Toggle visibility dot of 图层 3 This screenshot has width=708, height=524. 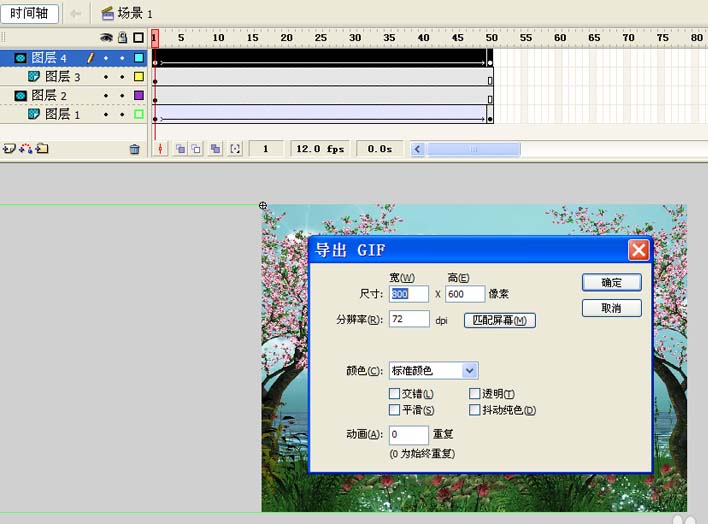106,77
